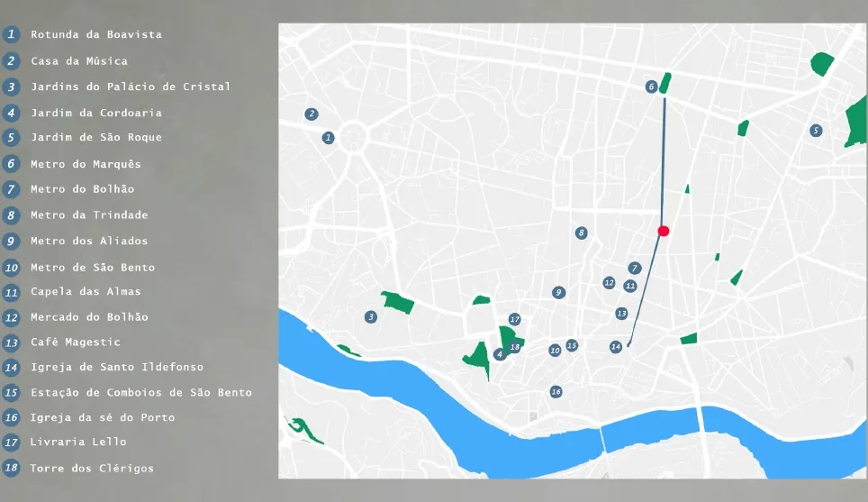Click map marker 1 at Rotunda da Boavista roundabout
Screen dimensions: 868x502
pos(329,138)
